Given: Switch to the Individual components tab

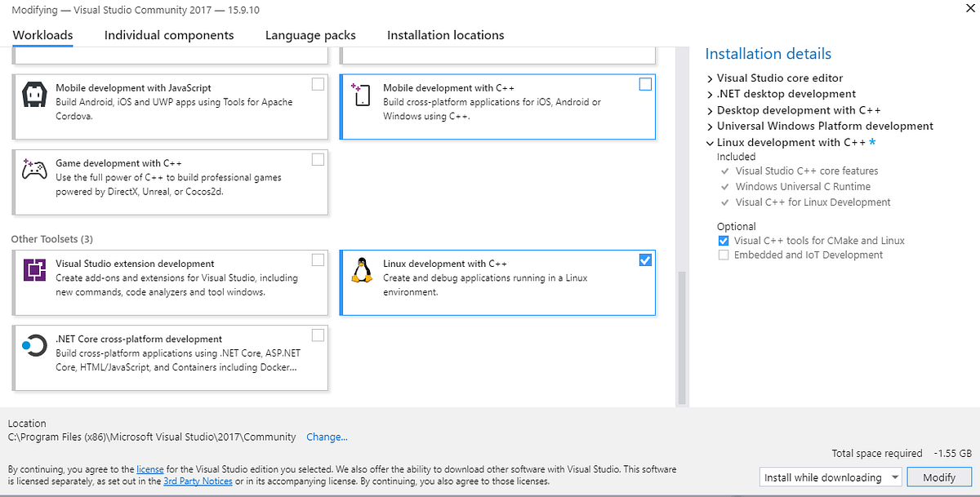Looking at the screenshot, I should [168, 35].
